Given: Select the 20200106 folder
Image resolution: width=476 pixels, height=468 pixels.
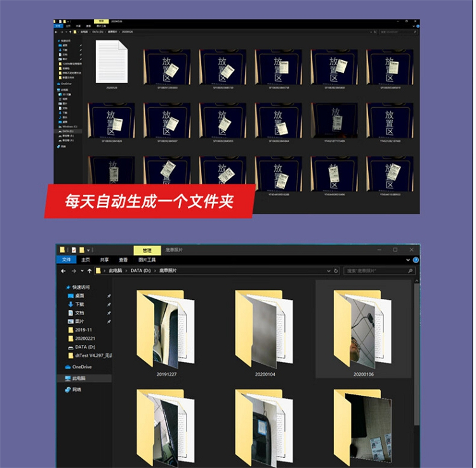Looking at the screenshot, I should (363, 331).
